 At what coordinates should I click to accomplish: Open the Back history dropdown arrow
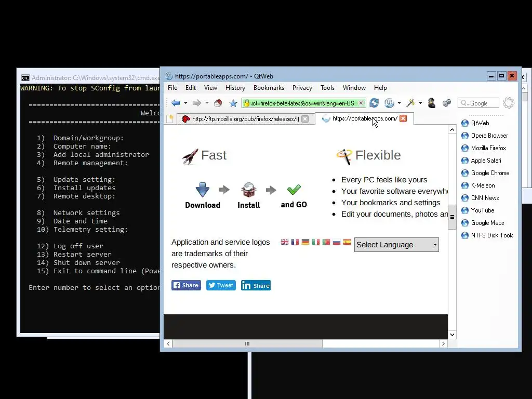(x=185, y=103)
